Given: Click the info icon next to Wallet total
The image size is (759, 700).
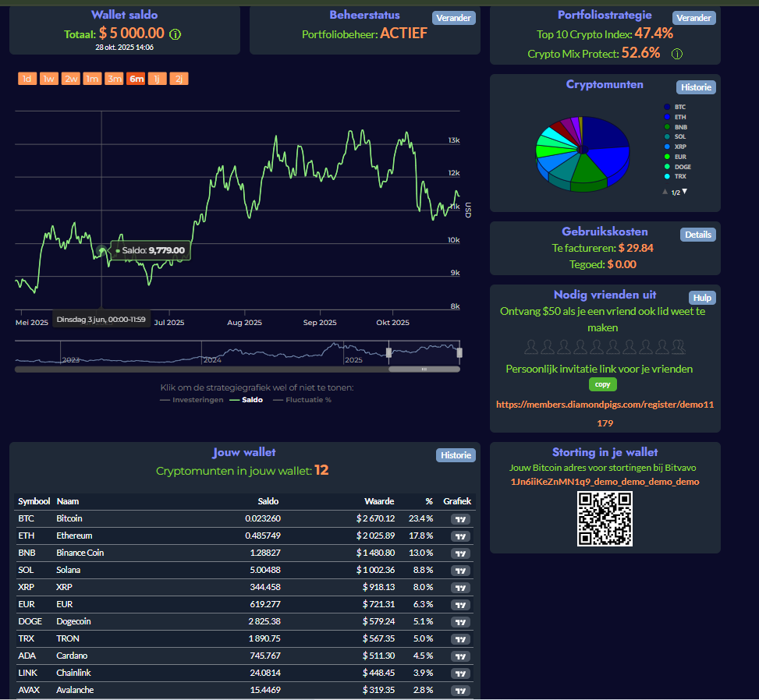Looking at the screenshot, I should click(x=176, y=34).
